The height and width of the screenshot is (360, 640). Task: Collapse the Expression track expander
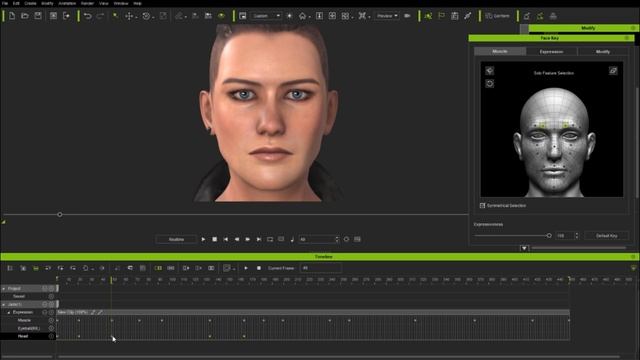[x=9, y=312]
